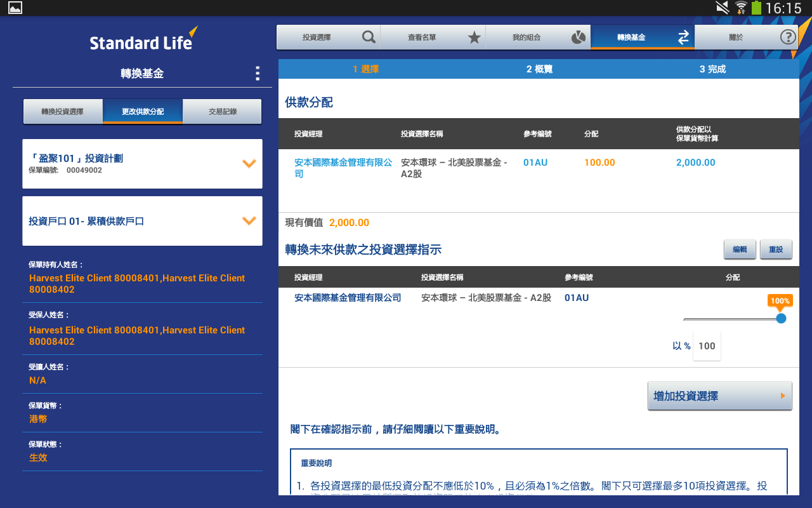The width and height of the screenshot is (812, 508).
Task: Tap the 2,000.00 value in 供款分配 row
Action: click(695, 163)
